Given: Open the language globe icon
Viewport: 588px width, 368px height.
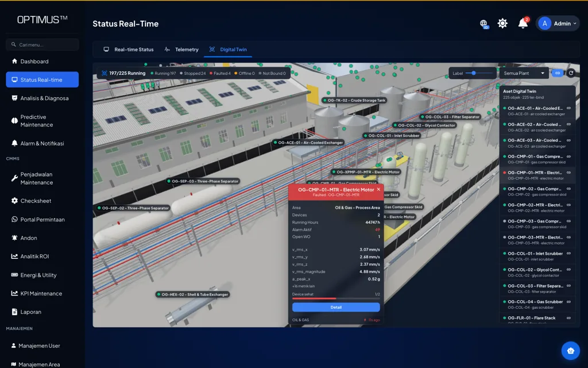Looking at the screenshot, I should [483, 24].
